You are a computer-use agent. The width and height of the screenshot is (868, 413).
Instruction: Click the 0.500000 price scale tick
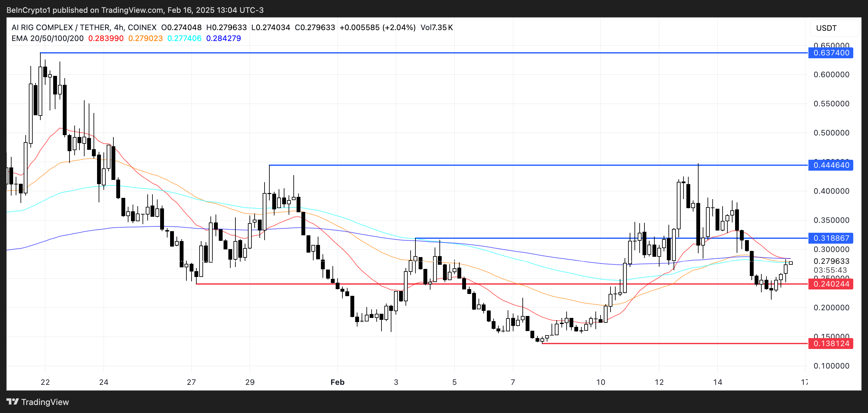831,133
